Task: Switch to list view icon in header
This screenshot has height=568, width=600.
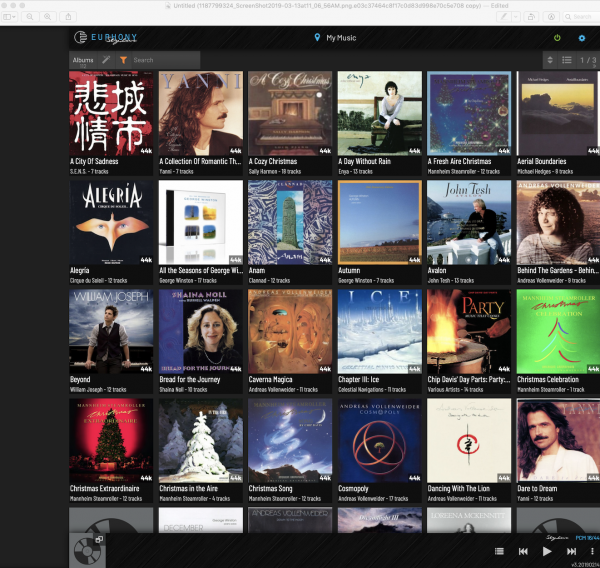Action: point(567,60)
